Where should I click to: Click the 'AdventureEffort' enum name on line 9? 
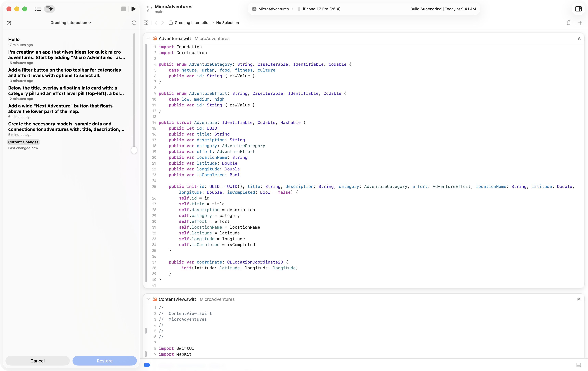208,94
